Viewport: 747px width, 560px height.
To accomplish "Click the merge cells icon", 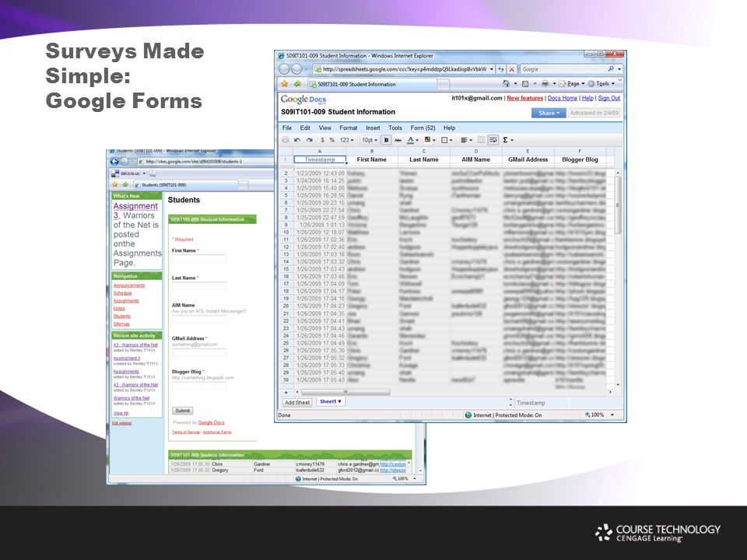I will pyautogui.click(x=481, y=140).
